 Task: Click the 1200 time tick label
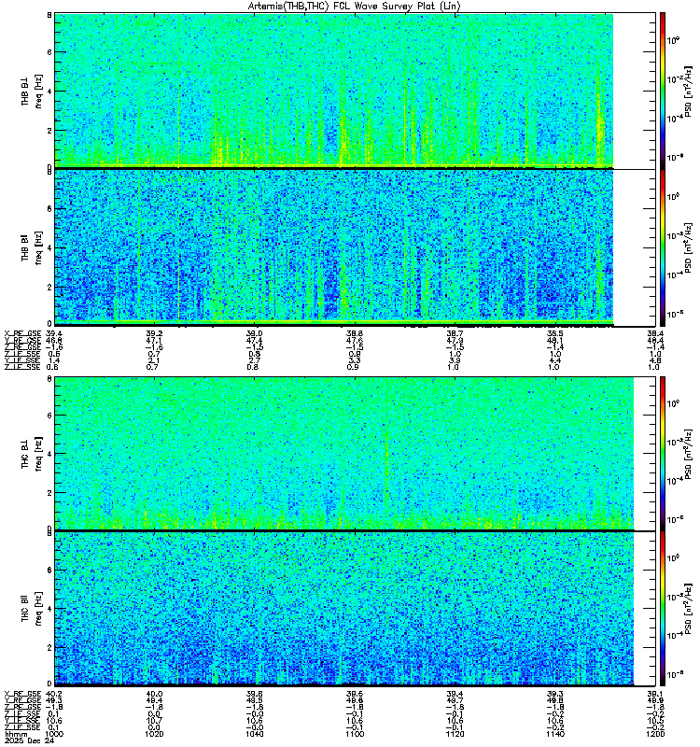[655, 734]
